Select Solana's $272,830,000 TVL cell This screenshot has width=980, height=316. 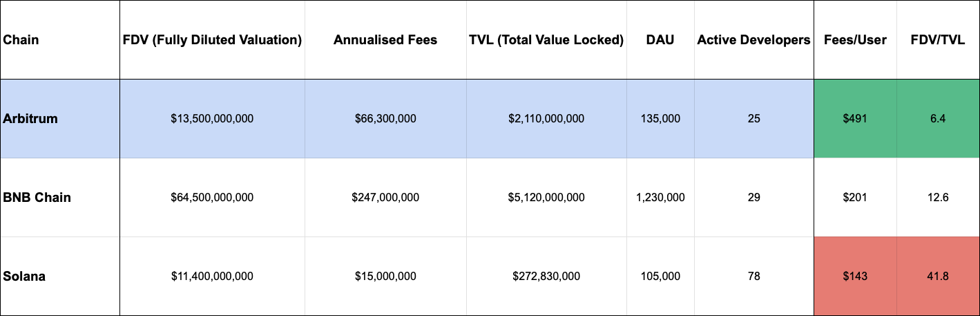pyautogui.click(x=546, y=276)
